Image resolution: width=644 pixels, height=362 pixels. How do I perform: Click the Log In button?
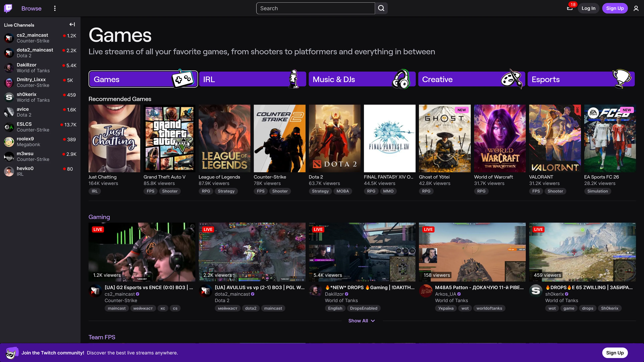coord(588,8)
